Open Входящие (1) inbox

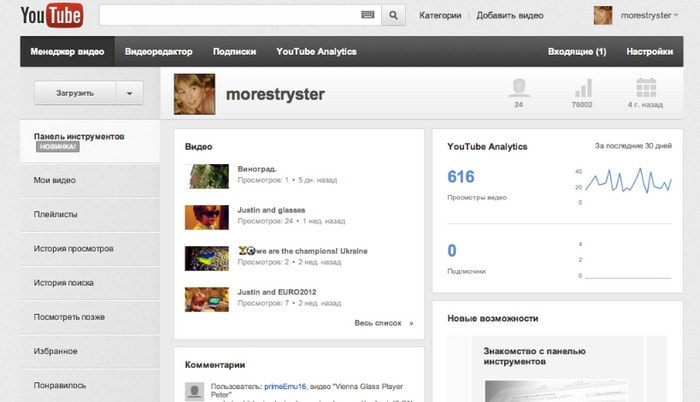pos(577,51)
